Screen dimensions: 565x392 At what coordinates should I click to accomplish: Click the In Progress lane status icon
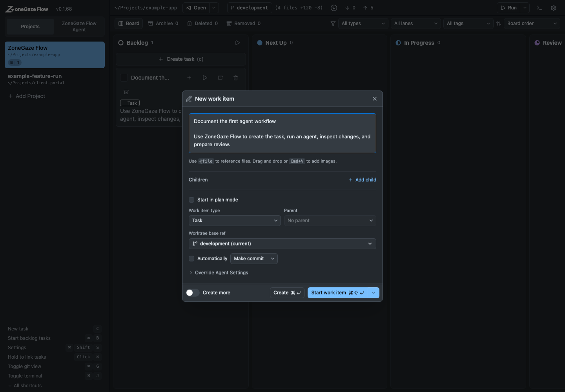pos(398,43)
